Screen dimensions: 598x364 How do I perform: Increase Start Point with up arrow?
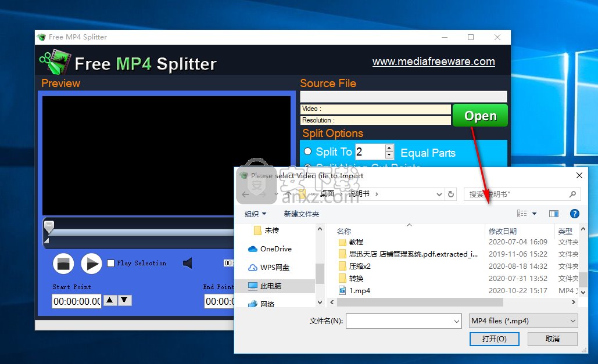pyautogui.click(x=110, y=300)
